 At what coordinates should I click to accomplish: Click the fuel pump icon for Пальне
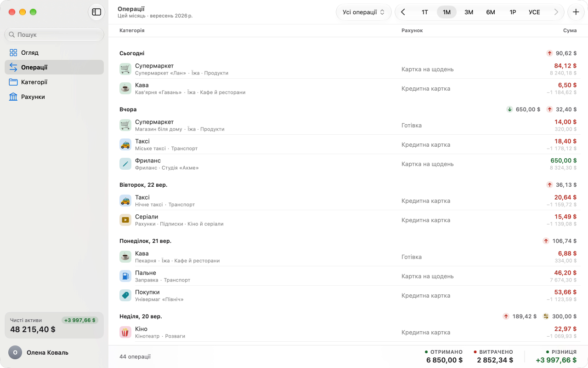[x=125, y=276]
